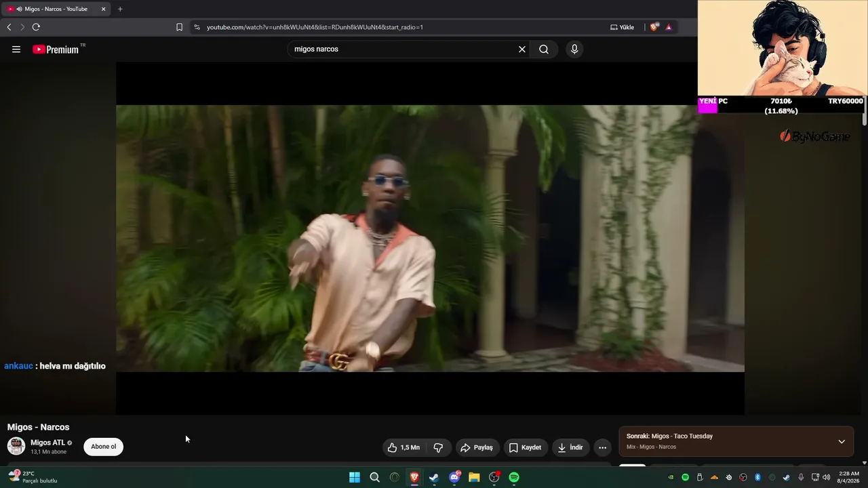
Task: Open File Explorer from the taskbar
Action: [474, 477]
